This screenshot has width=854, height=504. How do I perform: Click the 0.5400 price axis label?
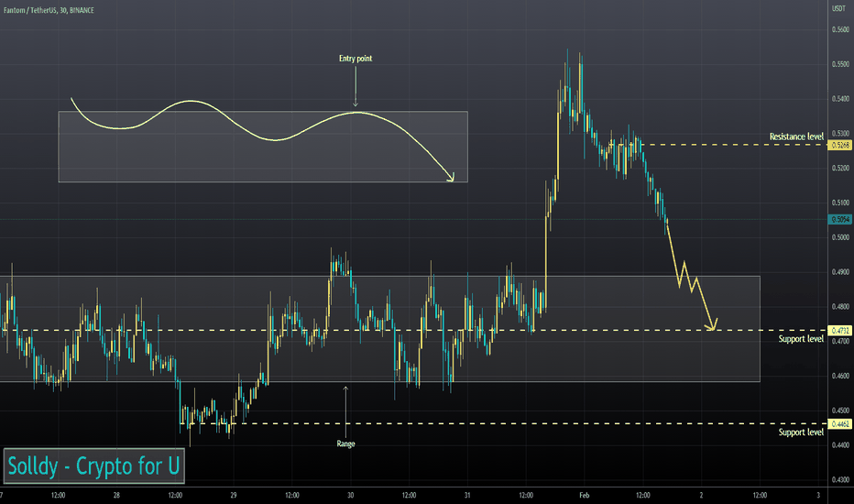[x=840, y=99]
